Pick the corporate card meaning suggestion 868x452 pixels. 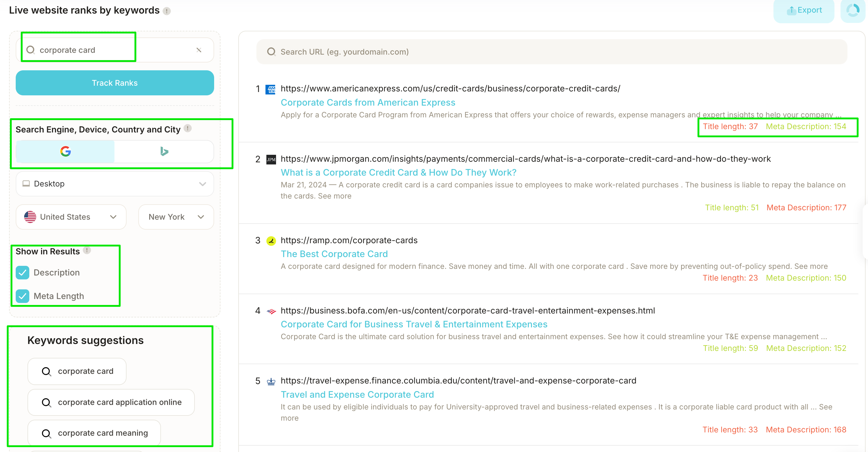[94, 433]
